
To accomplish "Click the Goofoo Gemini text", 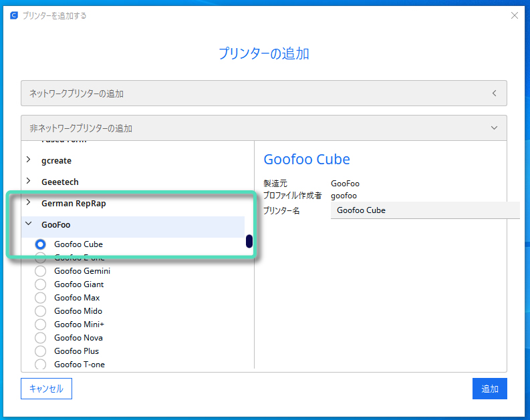I will click(x=82, y=271).
